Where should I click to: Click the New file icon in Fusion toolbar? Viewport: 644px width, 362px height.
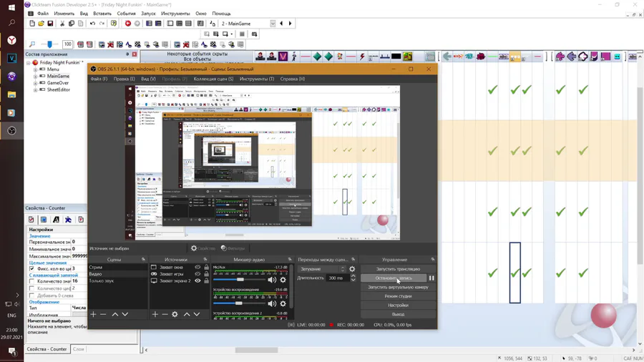point(32,24)
